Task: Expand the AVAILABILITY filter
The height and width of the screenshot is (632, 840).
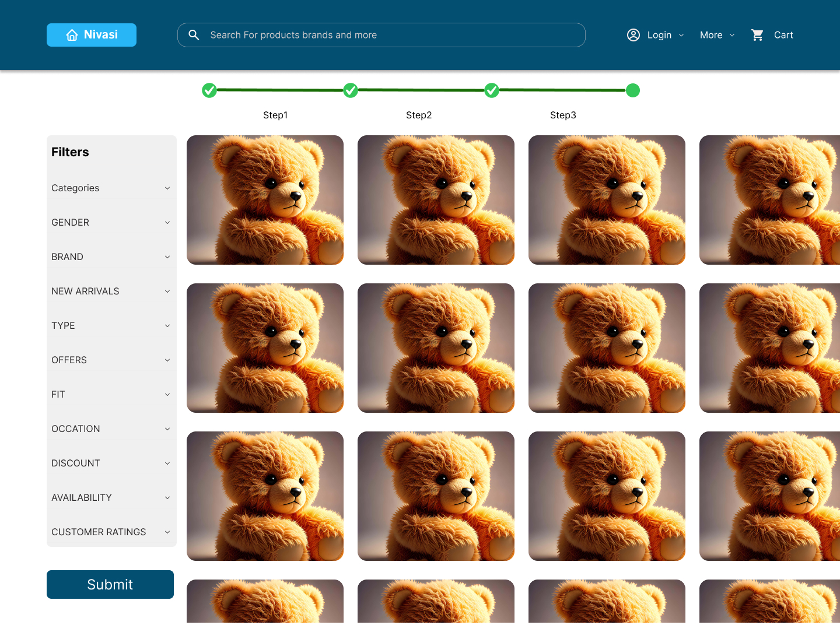Action: click(x=111, y=497)
